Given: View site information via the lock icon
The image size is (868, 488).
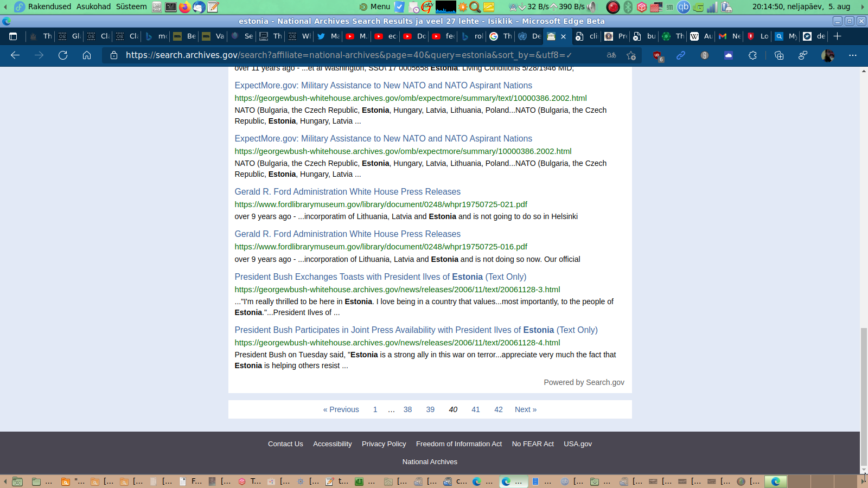Looking at the screenshot, I should [x=113, y=55].
